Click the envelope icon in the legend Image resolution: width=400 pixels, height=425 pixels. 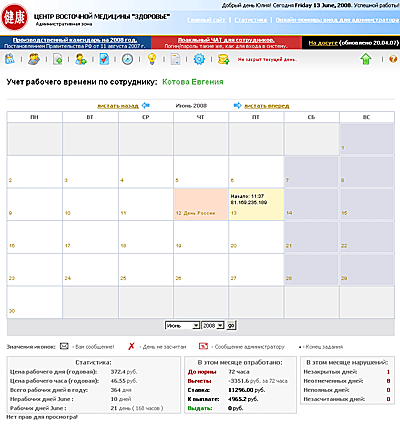64,346
